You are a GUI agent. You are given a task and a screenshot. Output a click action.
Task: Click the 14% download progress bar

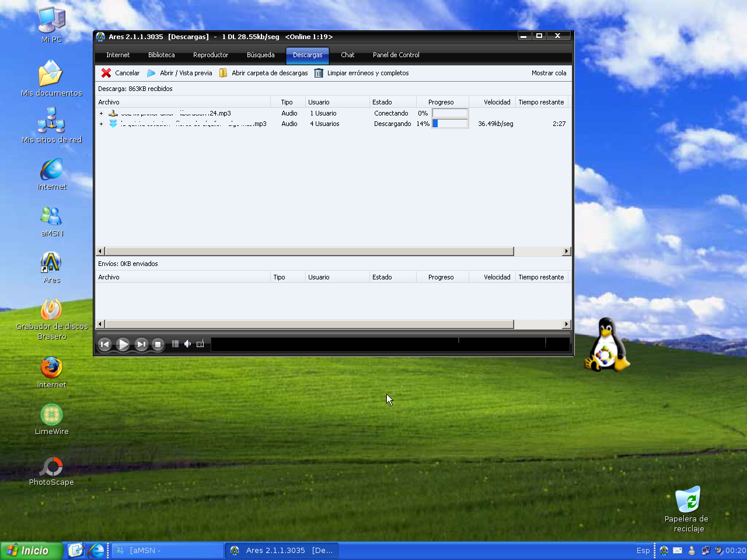click(449, 124)
